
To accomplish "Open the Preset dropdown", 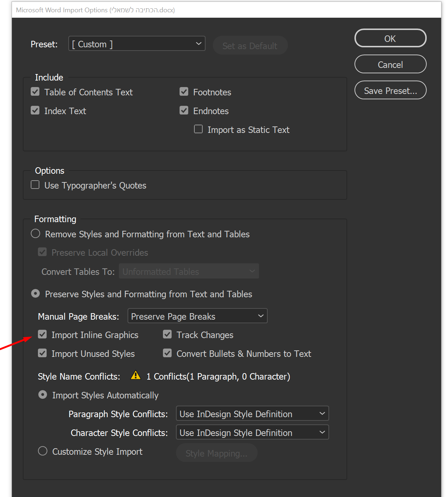I will [137, 44].
